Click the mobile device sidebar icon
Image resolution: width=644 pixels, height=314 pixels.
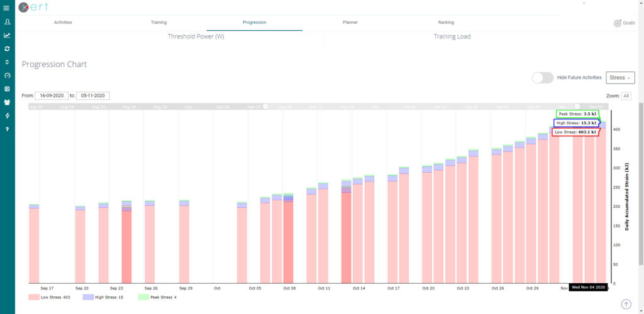tap(7, 62)
